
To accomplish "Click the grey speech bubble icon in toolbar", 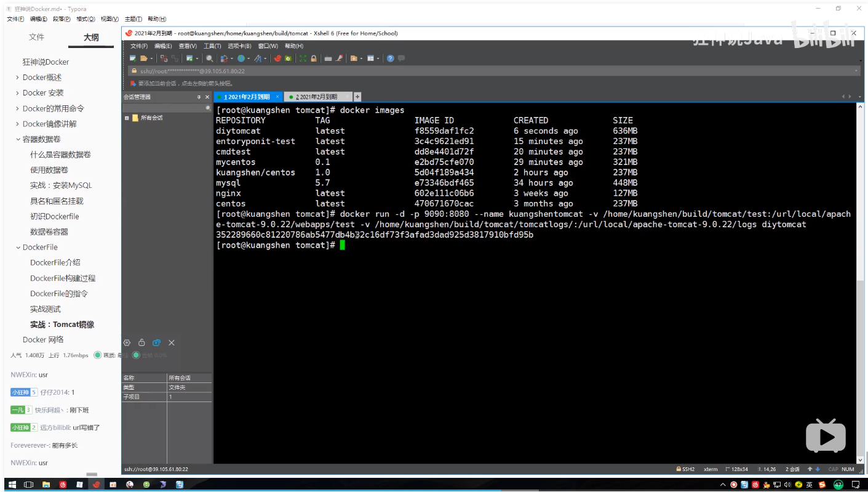I will [401, 58].
